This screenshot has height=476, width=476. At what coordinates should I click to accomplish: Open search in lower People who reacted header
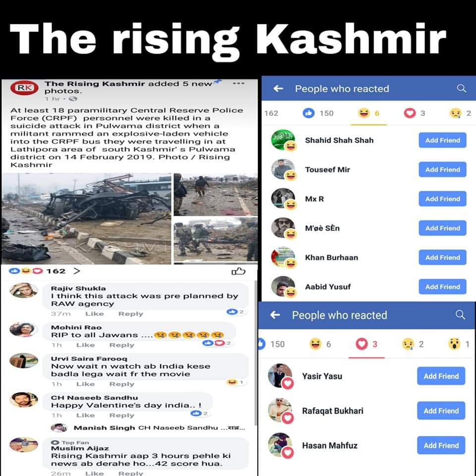point(461,315)
